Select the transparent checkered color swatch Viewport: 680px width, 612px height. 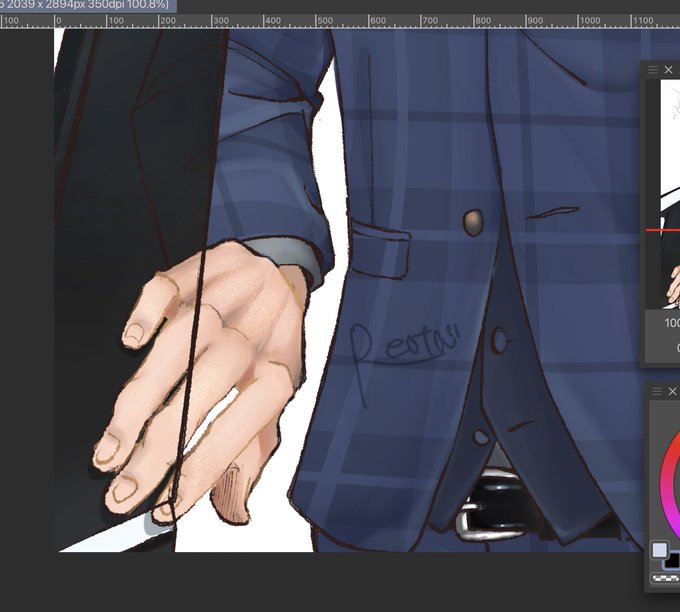point(666,578)
